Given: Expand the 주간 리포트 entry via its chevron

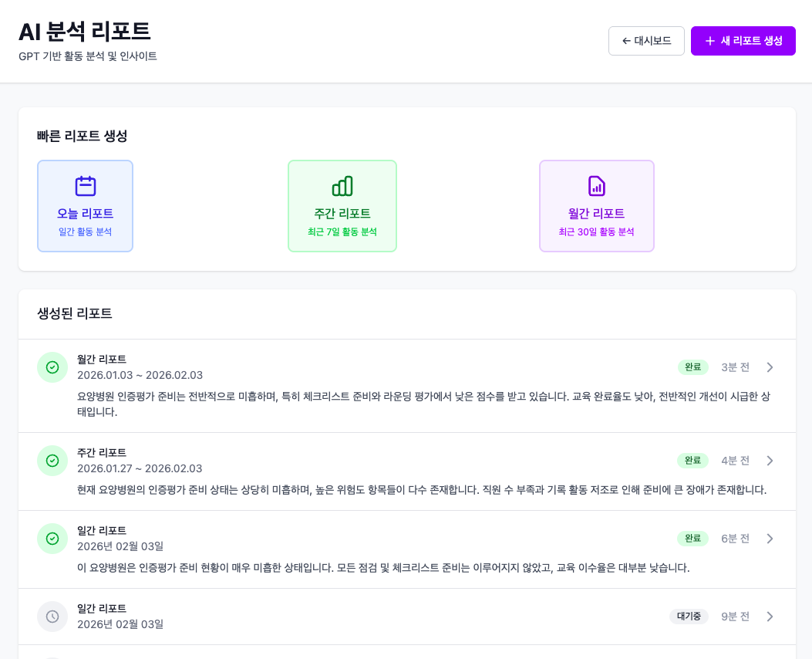Looking at the screenshot, I should pyautogui.click(x=770, y=461).
